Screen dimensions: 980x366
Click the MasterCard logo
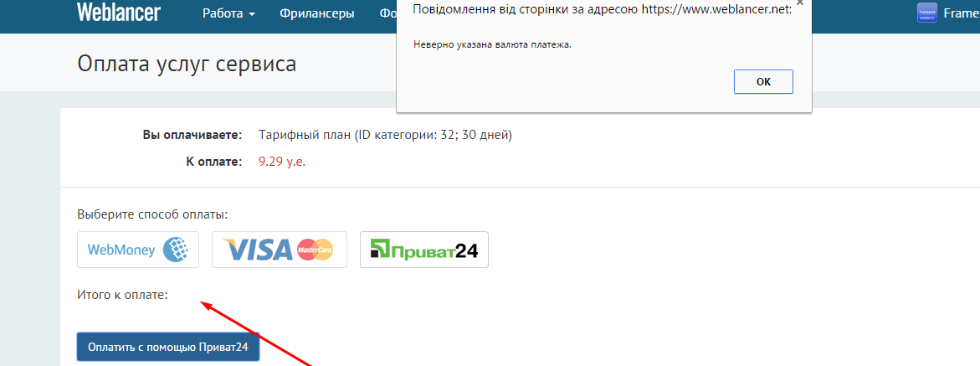316,250
